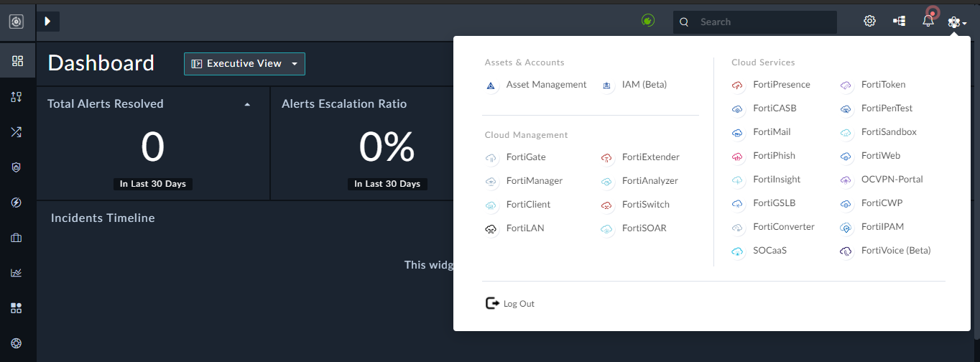Open the notifications bell icon
Image resolution: width=980 pixels, height=362 pixels.
click(928, 22)
